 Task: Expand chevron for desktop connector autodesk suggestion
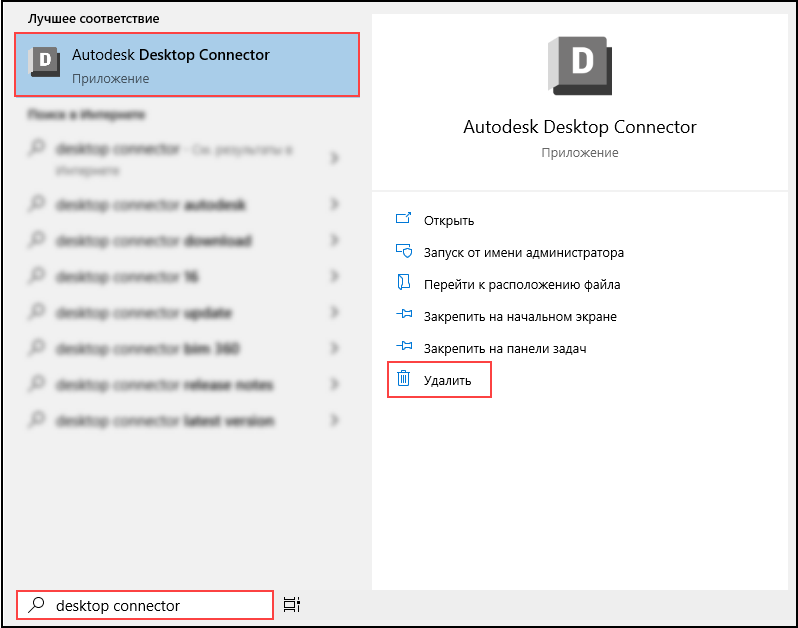point(334,204)
